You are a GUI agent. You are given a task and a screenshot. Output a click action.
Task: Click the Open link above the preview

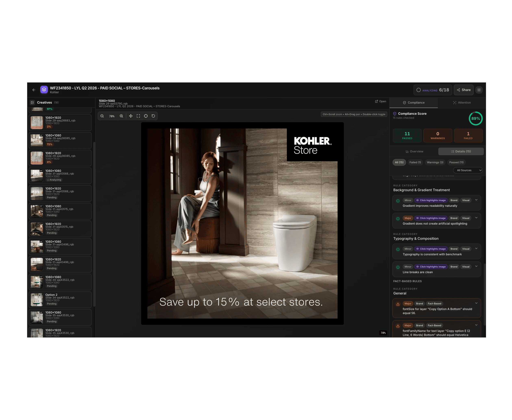tap(381, 101)
